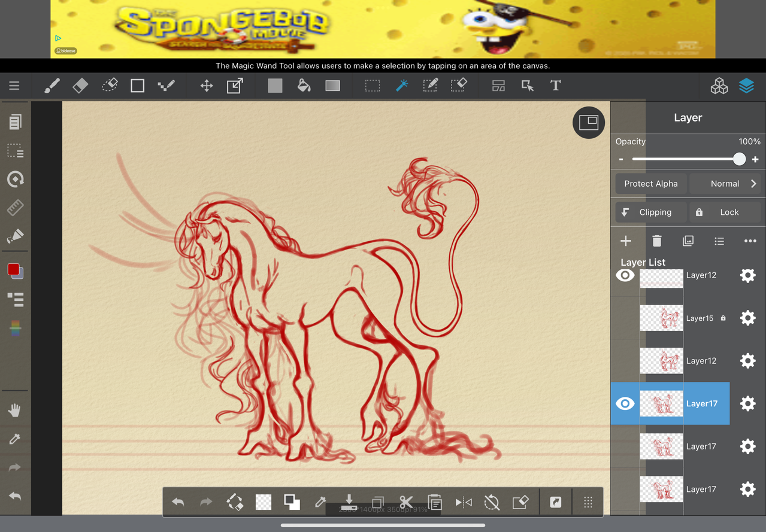Select the selection eraser tool
766x532 pixels.
459,86
